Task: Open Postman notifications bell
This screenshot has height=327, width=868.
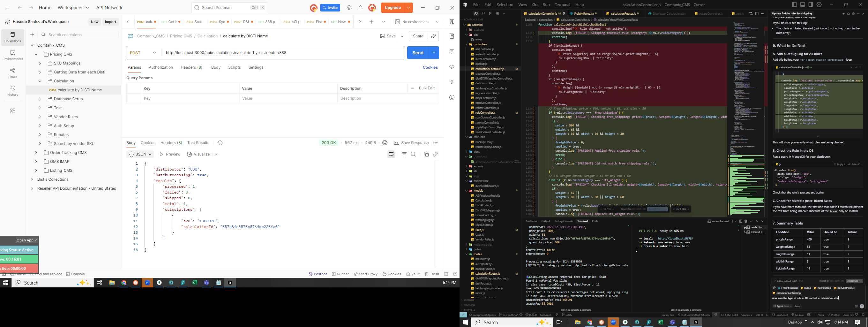Action: click(361, 8)
